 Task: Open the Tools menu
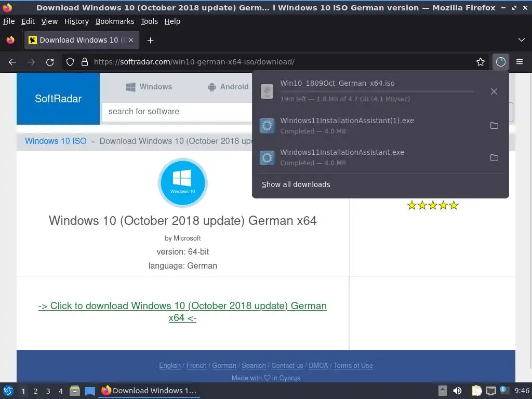tap(149, 21)
